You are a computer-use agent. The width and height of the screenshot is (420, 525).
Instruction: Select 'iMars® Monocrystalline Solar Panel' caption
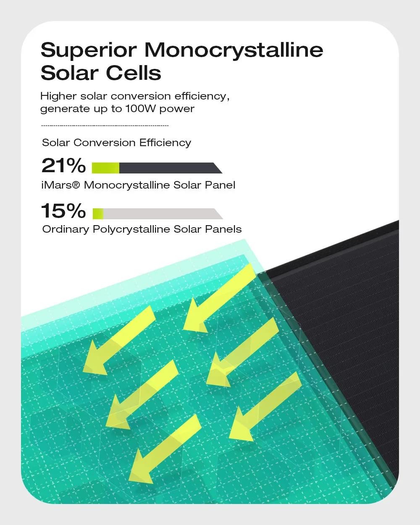[138, 185]
